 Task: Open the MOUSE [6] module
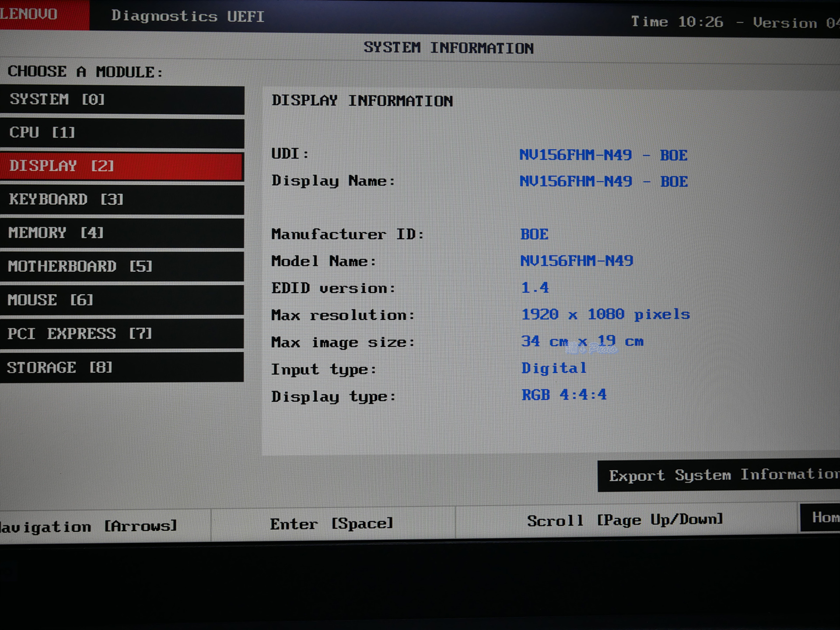[122, 300]
